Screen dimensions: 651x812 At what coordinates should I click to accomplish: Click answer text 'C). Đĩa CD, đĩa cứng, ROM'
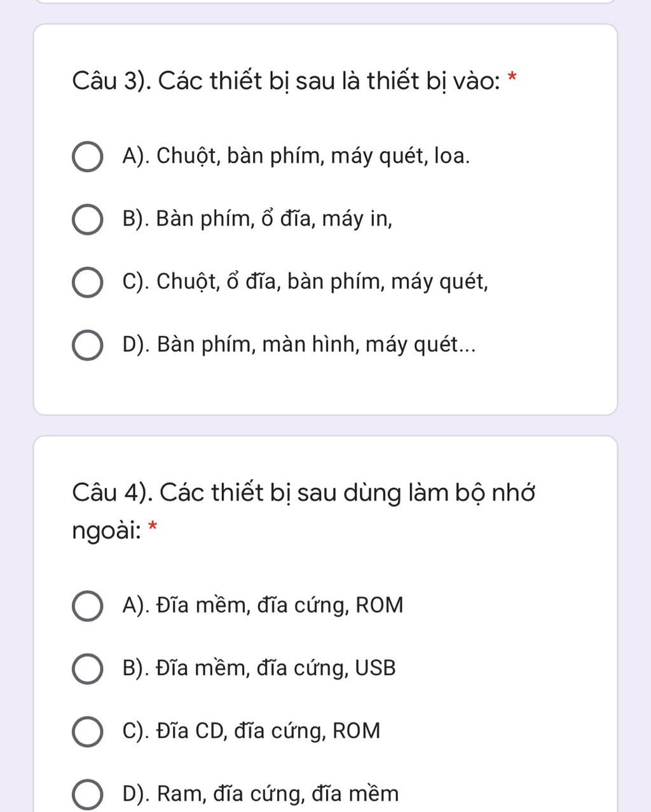click(x=251, y=731)
